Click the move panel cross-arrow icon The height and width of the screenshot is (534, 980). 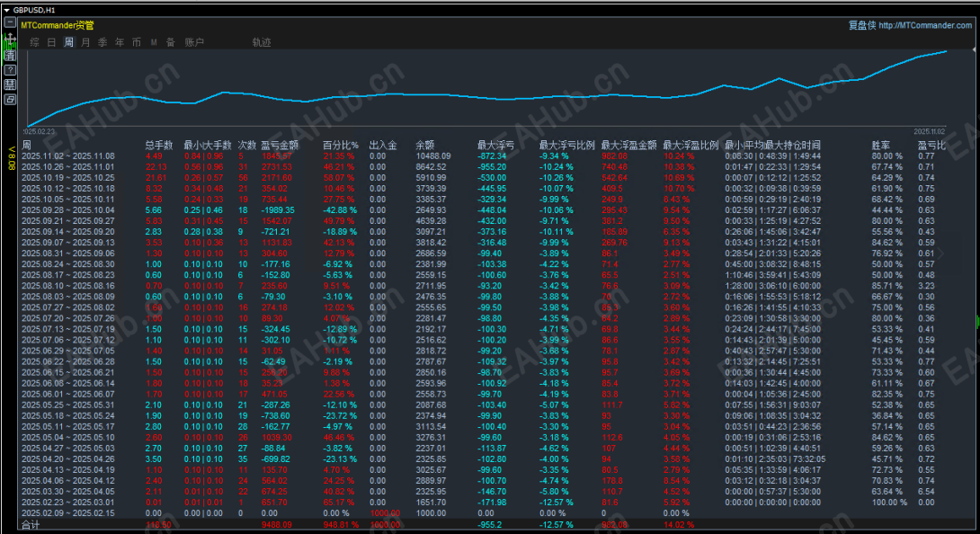point(10,40)
